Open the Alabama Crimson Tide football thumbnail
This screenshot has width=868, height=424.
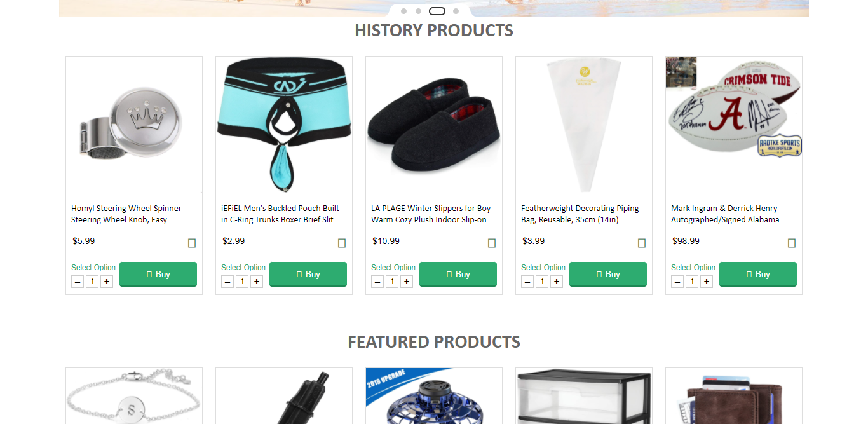tap(734, 124)
